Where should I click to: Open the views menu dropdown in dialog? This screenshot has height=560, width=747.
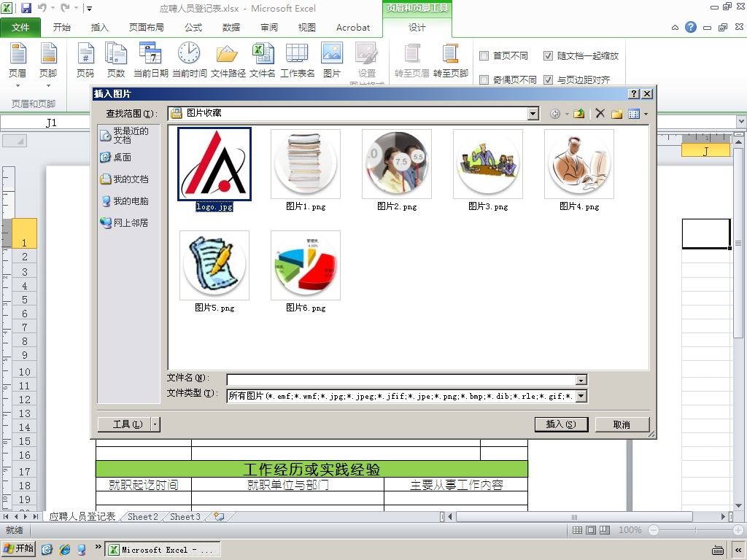pyautogui.click(x=646, y=114)
